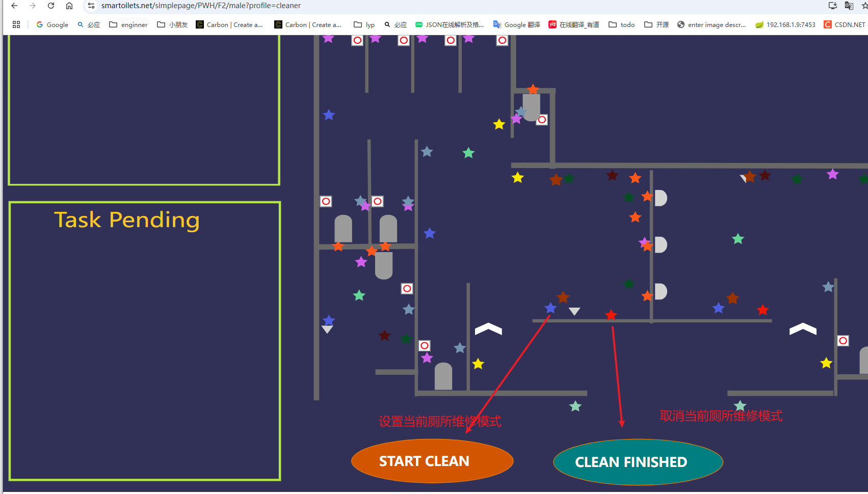Open the enter image descr... bookmark
This screenshot has width=868, height=494.
712,24
